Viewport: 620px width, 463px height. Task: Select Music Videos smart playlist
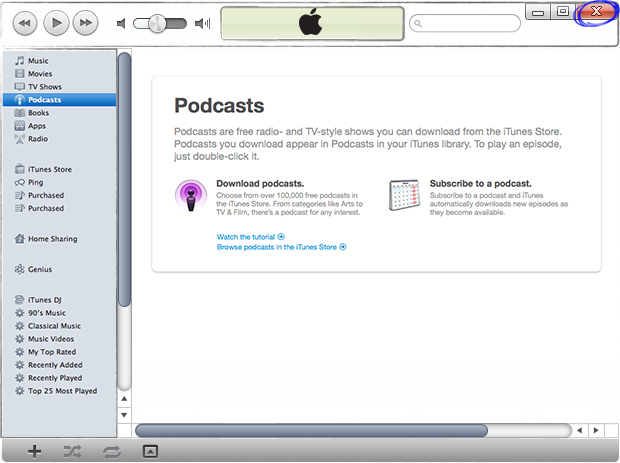[x=59, y=339]
